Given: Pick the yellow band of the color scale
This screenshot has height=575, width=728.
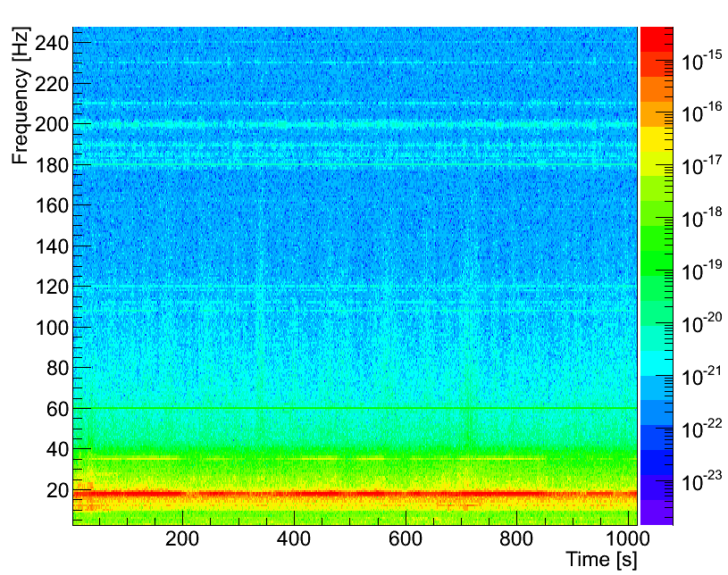Looking at the screenshot, I should coord(657,138).
